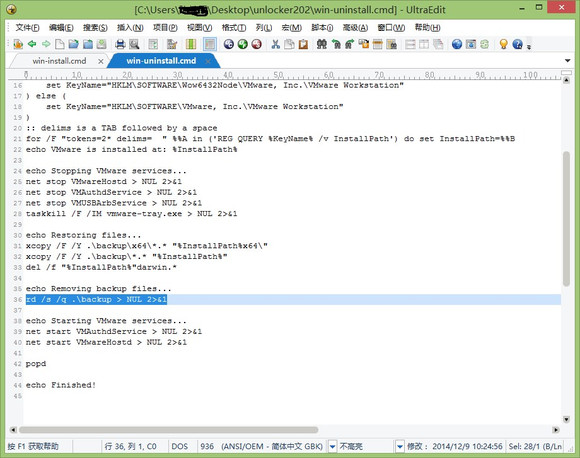Open the 窗口(W) menu
This screenshot has height=458, width=580.
(x=391, y=28)
